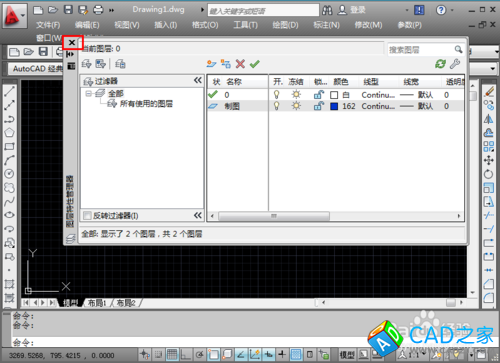
Task: Click the New Layer icon
Action: pyautogui.click(x=211, y=64)
